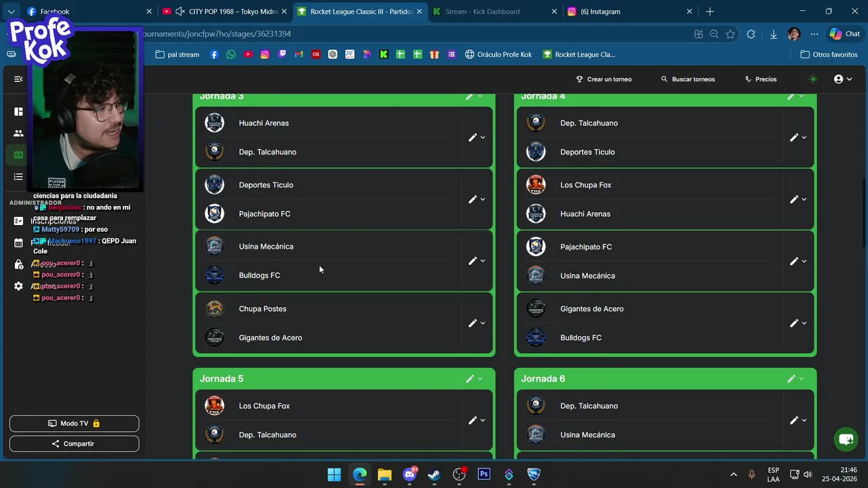Expand dropdown arrow on Jornada 5 header
Screen dimensions: 868x488
480,379
